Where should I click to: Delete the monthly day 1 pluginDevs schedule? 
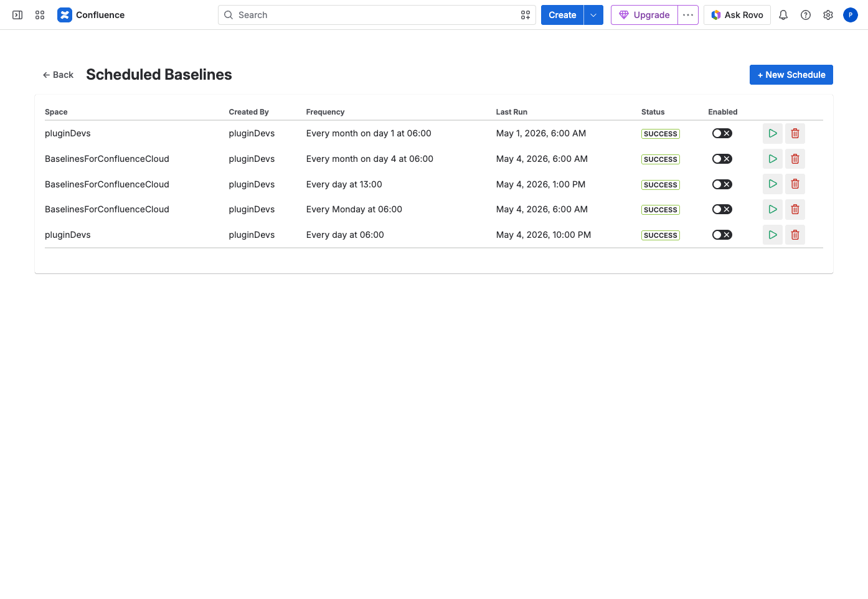(795, 133)
